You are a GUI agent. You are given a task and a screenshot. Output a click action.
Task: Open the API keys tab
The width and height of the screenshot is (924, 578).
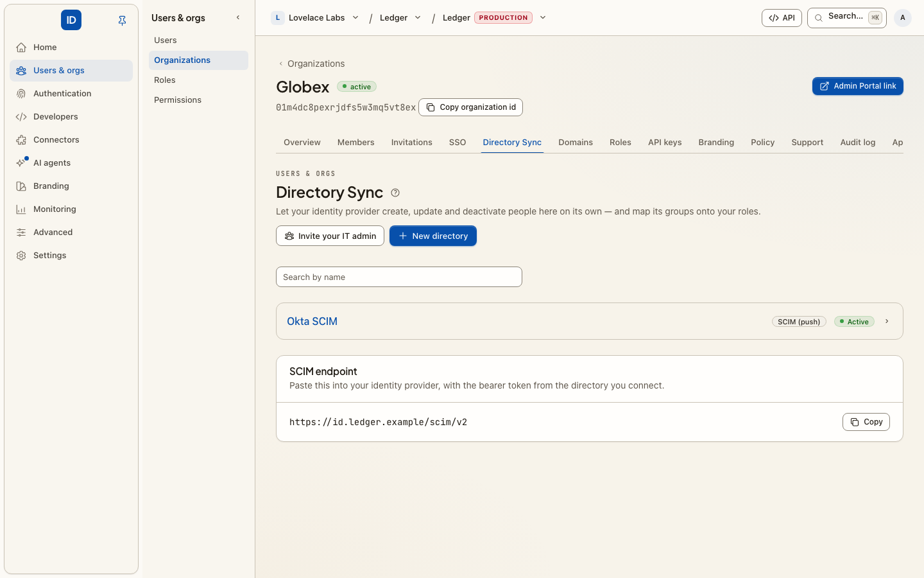665,143
